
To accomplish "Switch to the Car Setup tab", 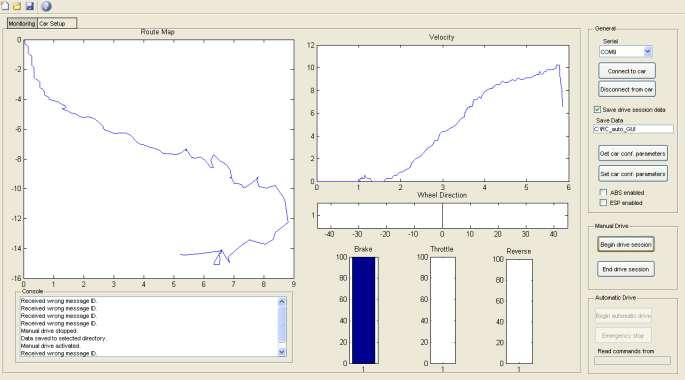I will (57, 24).
